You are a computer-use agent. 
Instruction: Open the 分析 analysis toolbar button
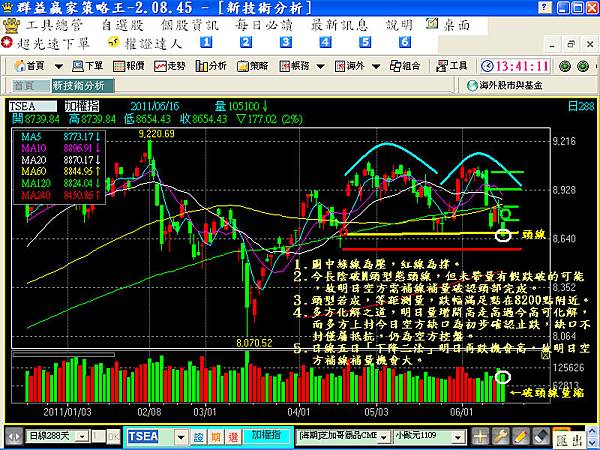(x=211, y=66)
